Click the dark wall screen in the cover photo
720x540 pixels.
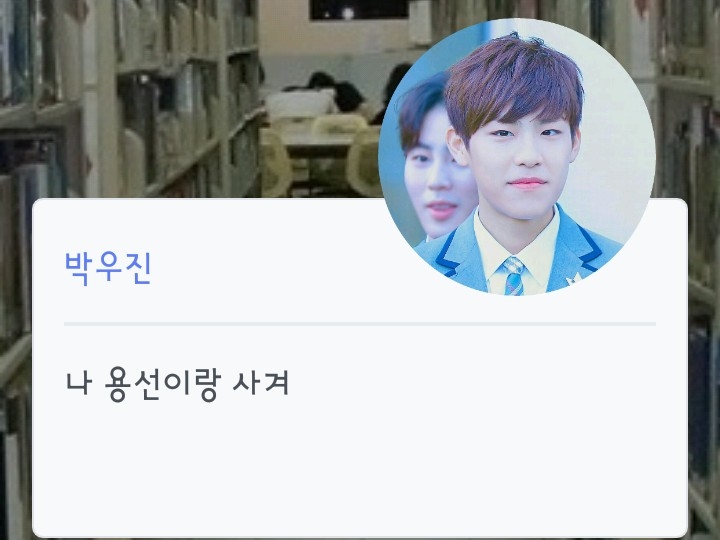[x=359, y=10]
